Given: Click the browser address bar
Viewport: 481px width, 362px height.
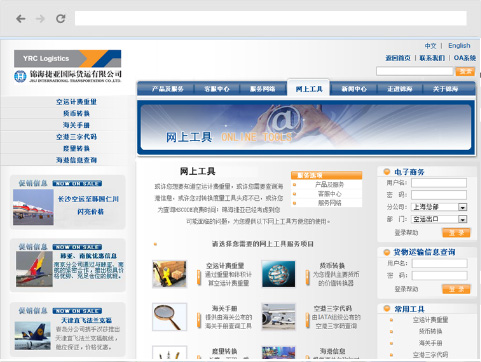Looking at the screenshot, I should tap(271, 18).
